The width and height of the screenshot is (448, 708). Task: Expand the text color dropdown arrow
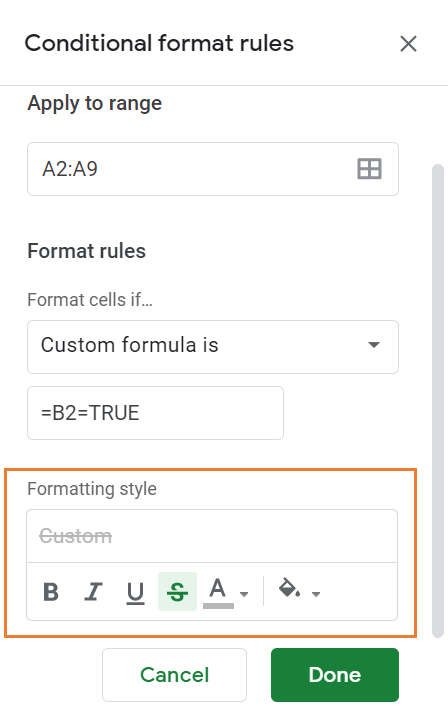click(x=244, y=594)
